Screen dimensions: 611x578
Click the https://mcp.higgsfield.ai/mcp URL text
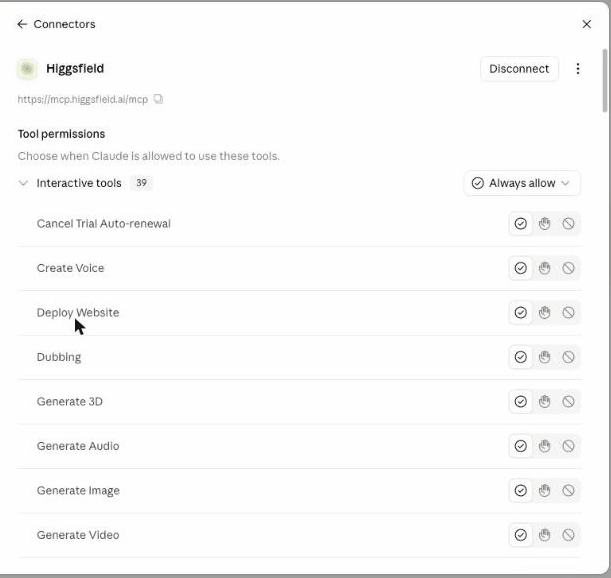(83, 99)
